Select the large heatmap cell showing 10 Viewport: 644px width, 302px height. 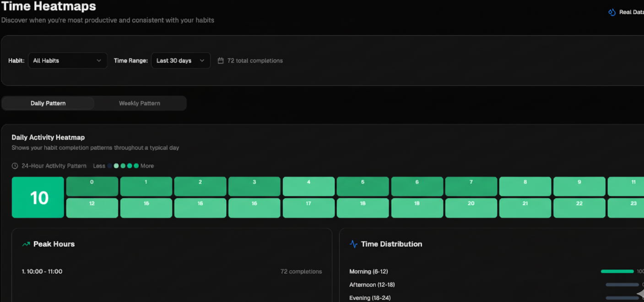(38, 197)
